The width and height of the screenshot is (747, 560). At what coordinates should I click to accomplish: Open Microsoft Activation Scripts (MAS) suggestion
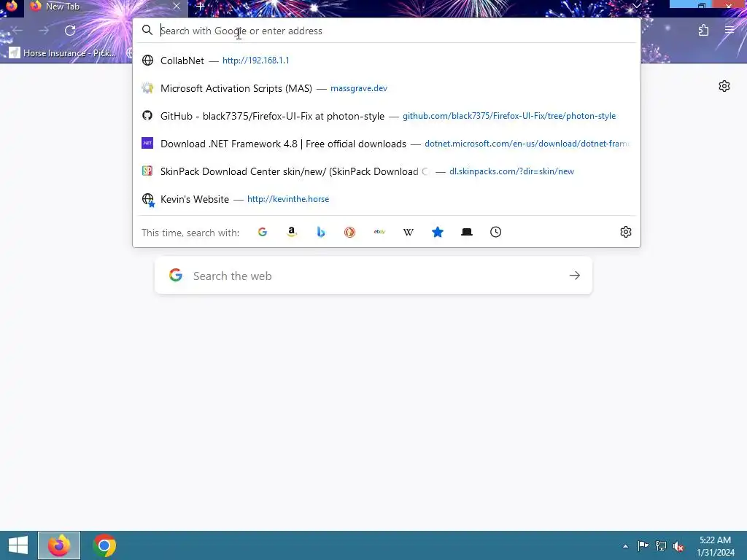pos(387,88)
